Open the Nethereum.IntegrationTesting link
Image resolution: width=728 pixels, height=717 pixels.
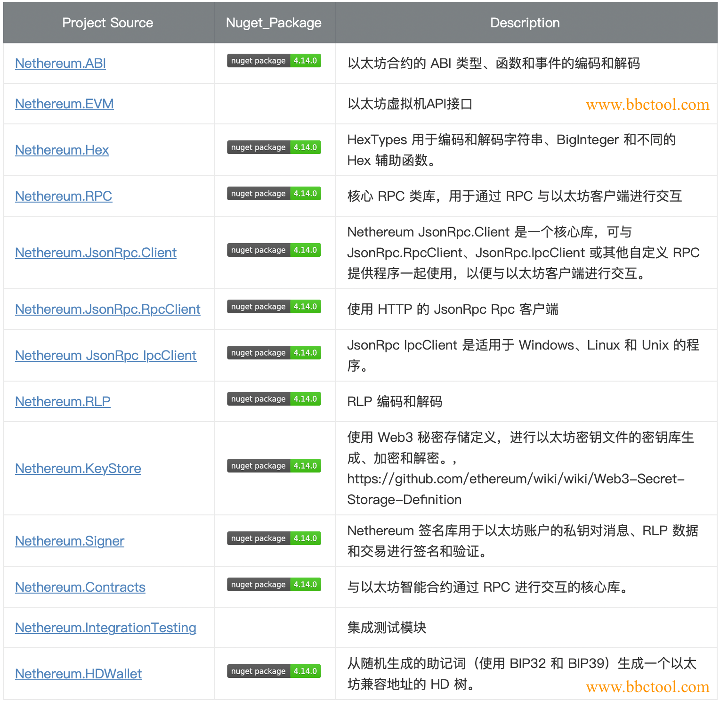coord(105,627)
